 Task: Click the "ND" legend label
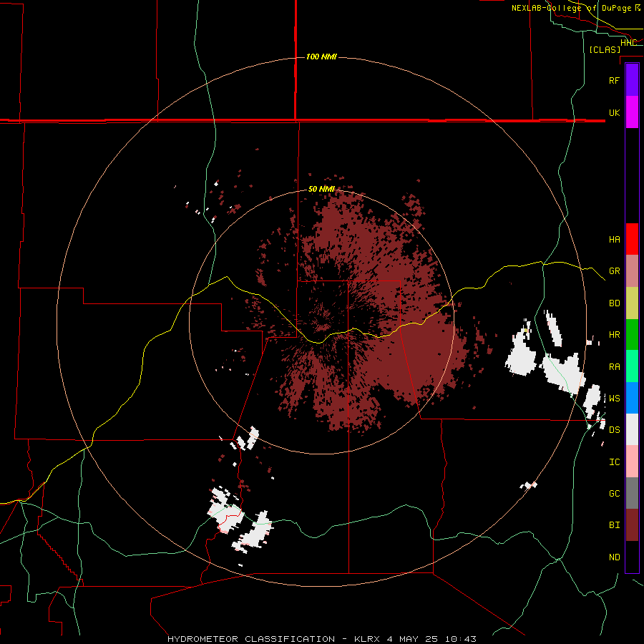614,557
